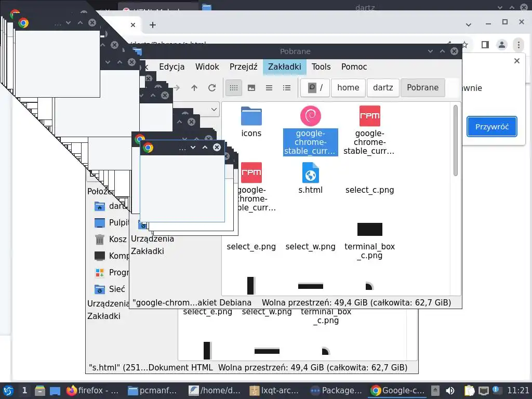Image resolution: width=532 pixels, height=399 pixels.
Task: Select select_e.png in back window
Action: [x=208, y=312]
